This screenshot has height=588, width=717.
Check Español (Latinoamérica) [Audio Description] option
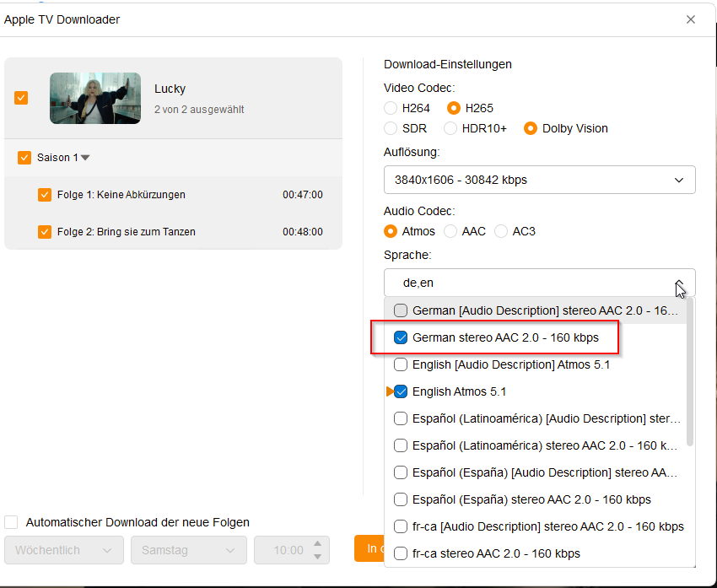(401, 418)
